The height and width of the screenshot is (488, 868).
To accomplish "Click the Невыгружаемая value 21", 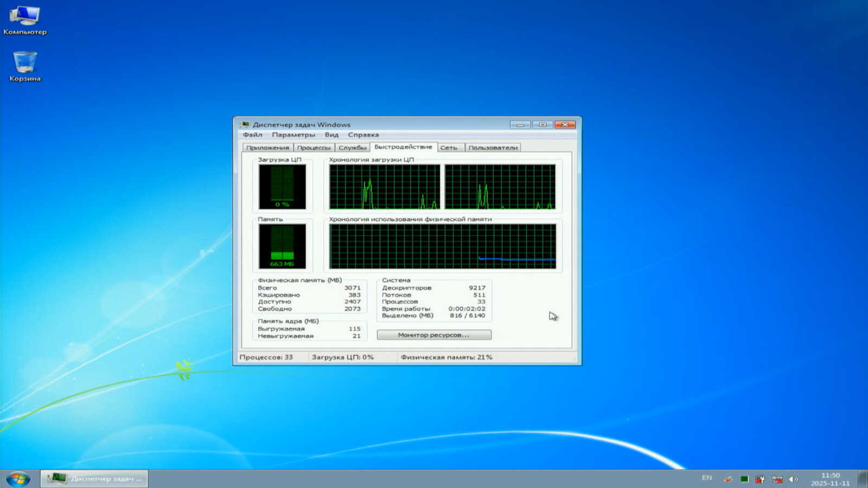I will coord(356,336).
